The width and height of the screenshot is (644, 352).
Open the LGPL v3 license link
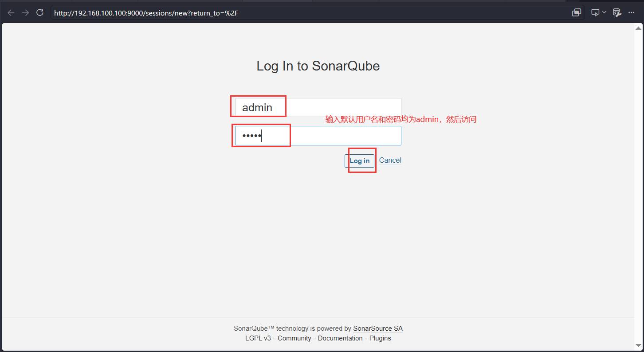[x=258, y=338]
